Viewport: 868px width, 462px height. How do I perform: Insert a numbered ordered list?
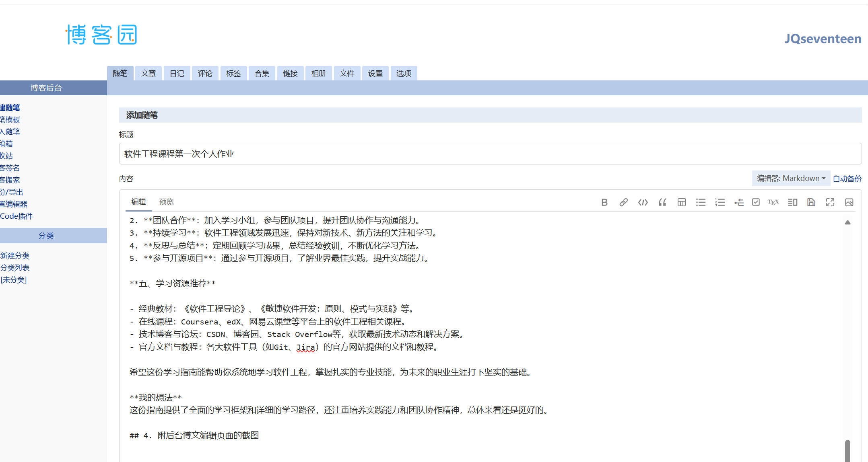point(720,202)
